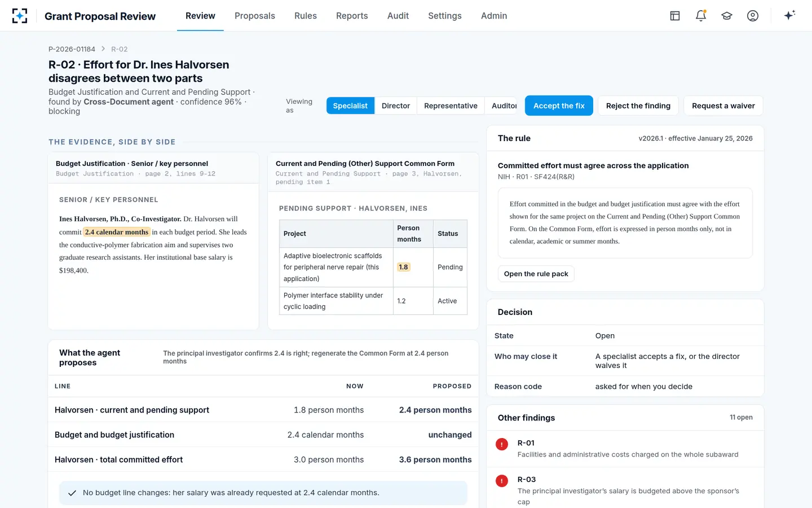This screenshot has height=508, width=812.
Task: Click the red alert icon for R-01
Action: tap(502, 444)
